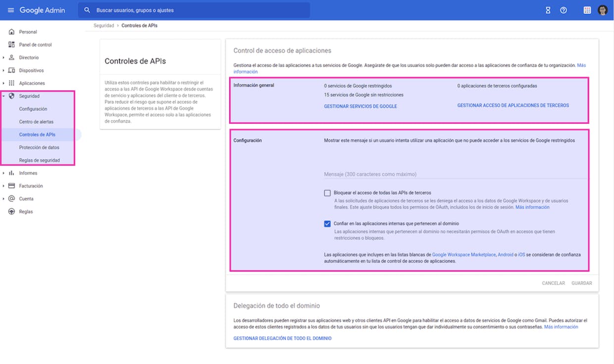Open the user account avatar

click(x=603, y=10)
